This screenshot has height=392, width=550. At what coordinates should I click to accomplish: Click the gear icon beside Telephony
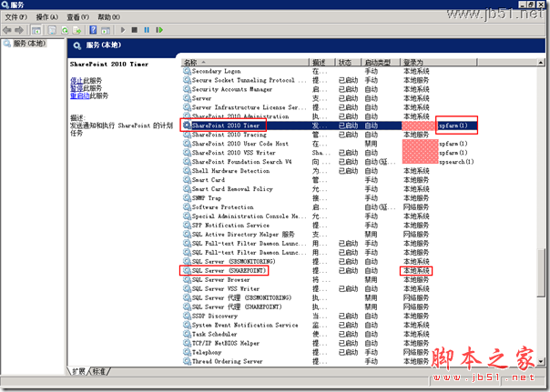pos(187,352)
